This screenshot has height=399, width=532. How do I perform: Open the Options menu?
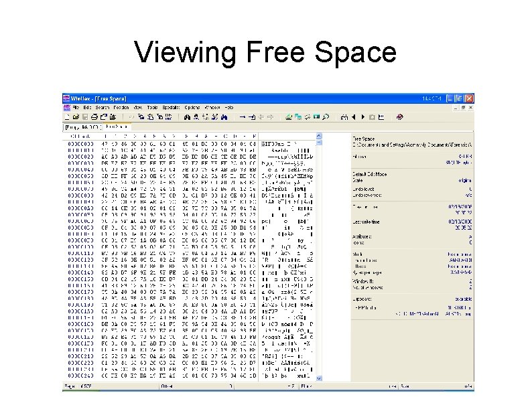pyautogui.click(x=192, y=108)
